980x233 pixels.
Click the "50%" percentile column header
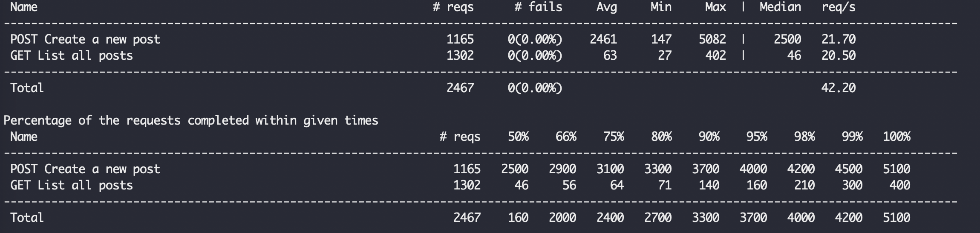518,137
